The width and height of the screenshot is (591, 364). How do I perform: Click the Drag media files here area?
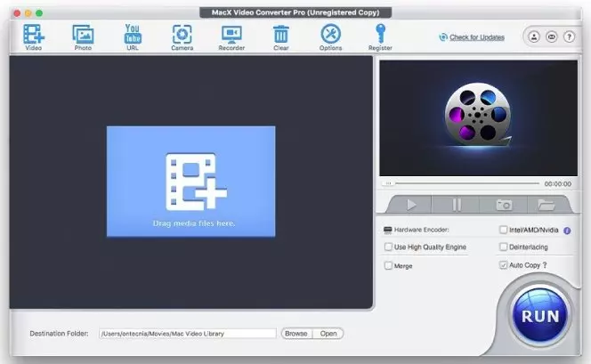point(191,182)
